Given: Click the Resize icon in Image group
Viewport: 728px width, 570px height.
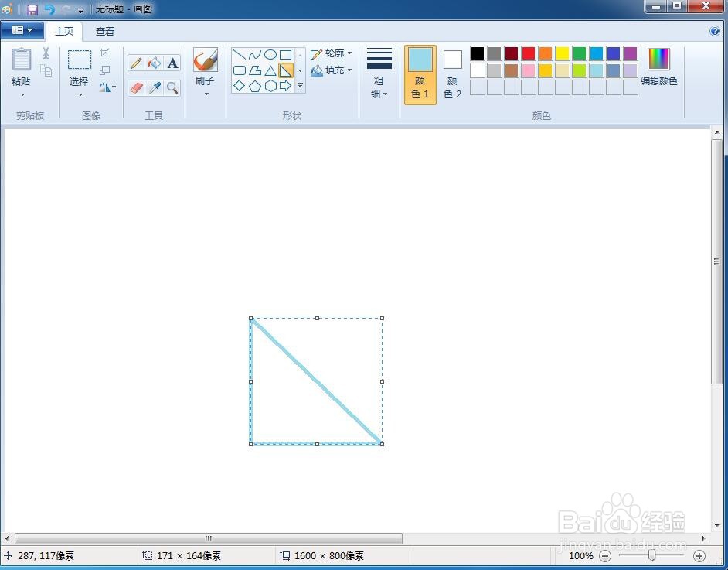Looking at the screenshot, I should click(x=105, y=70).
